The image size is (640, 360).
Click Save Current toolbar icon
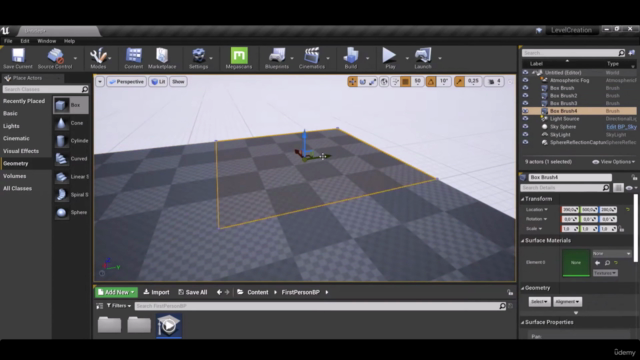coord(18,58)
